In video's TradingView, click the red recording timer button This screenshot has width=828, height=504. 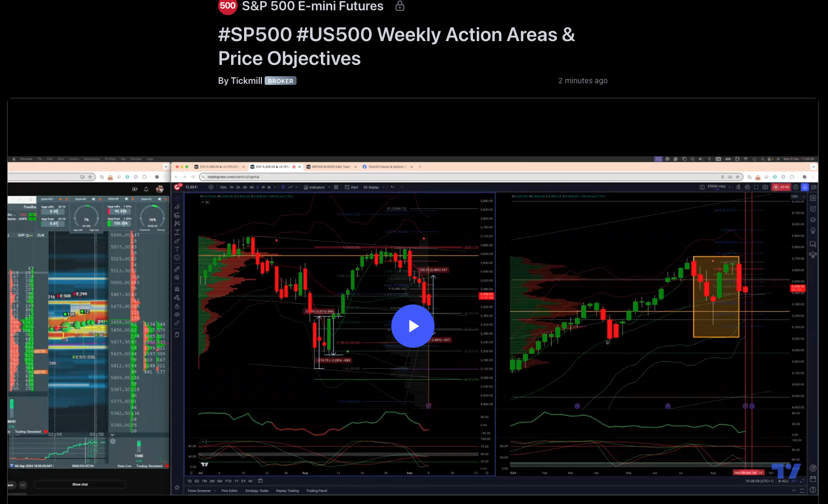781,187
